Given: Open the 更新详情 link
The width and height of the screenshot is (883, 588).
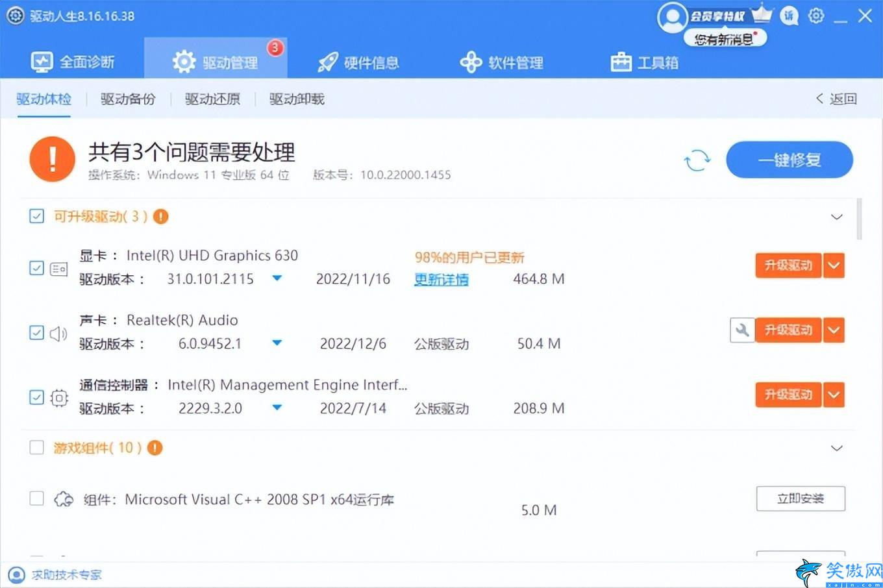Looking at the screenshot, I should 441,280.
